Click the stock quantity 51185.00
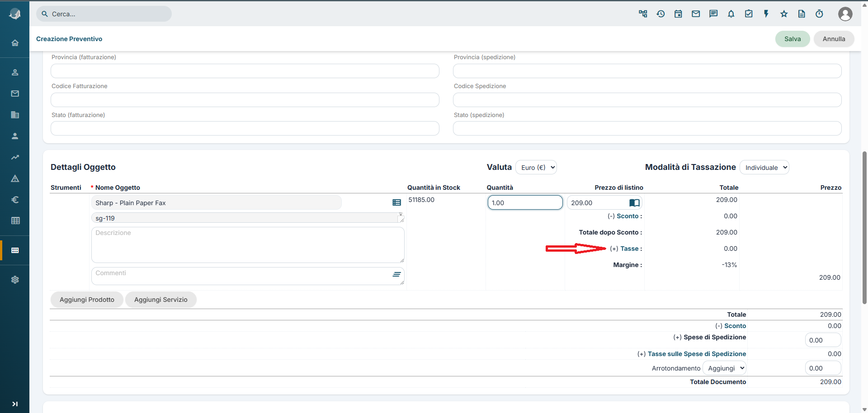Viewport: 868px width, 413px height. [x=421, y=200]
